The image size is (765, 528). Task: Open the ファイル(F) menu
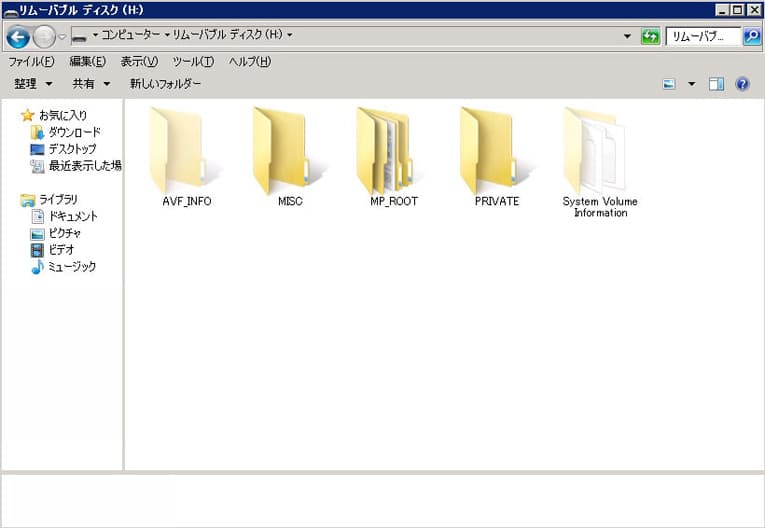31,61
